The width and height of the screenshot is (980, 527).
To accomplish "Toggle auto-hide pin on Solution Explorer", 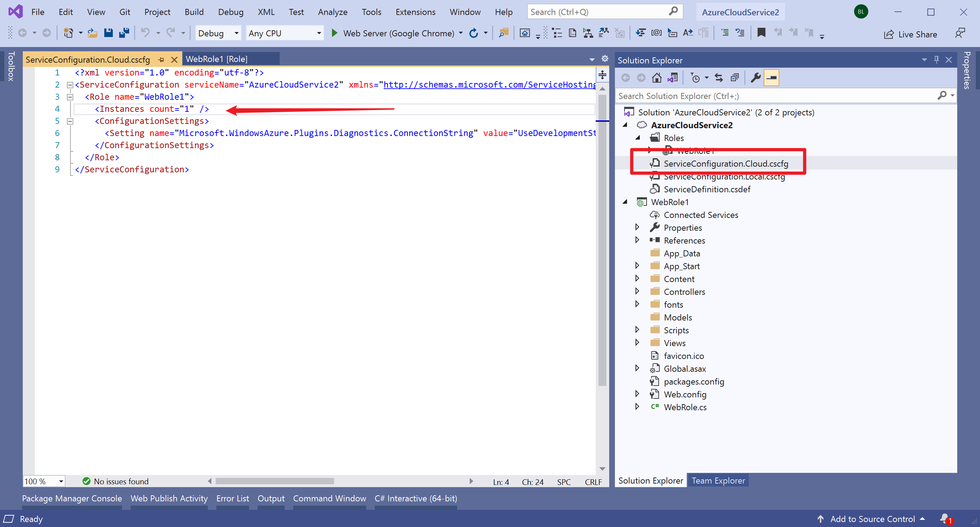I will [936, 60].
